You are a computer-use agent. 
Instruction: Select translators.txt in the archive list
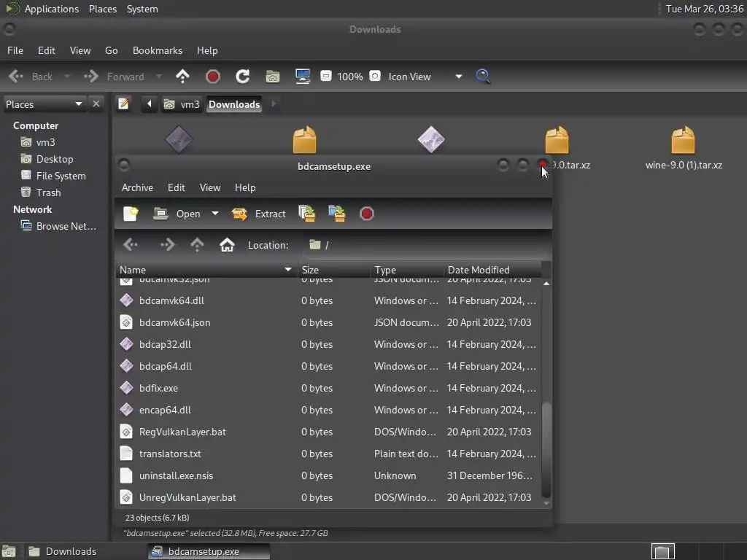point(329,454)
